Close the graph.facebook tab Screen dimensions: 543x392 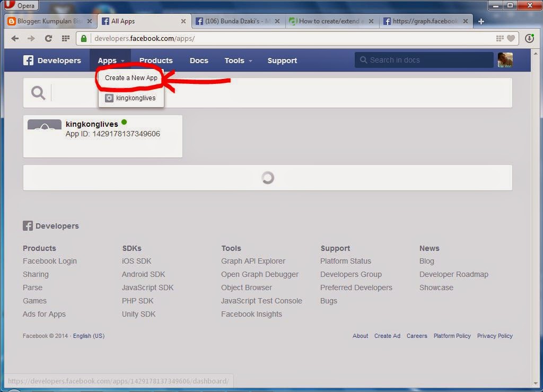tap(466, 21)
